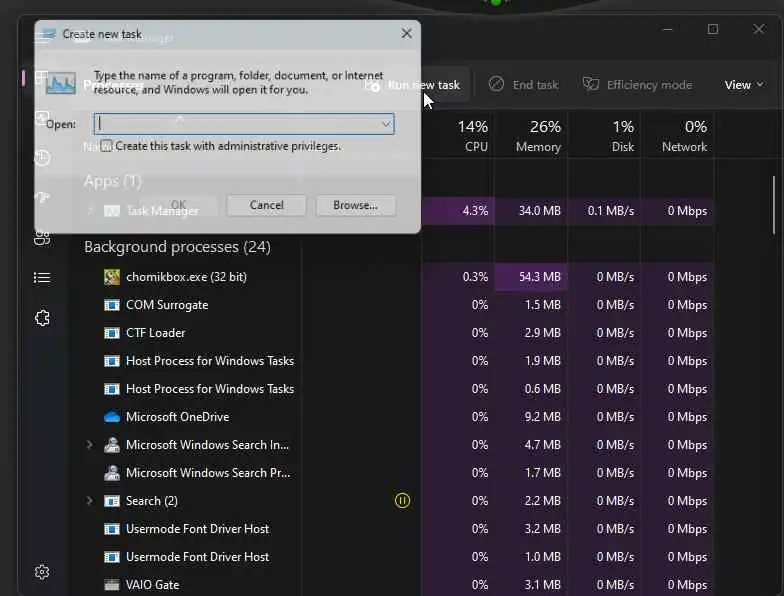Screen dimensions: 784x596
Task: Select the 1.0 MB Usermode Font Driver Host
Action: (197, 557)
